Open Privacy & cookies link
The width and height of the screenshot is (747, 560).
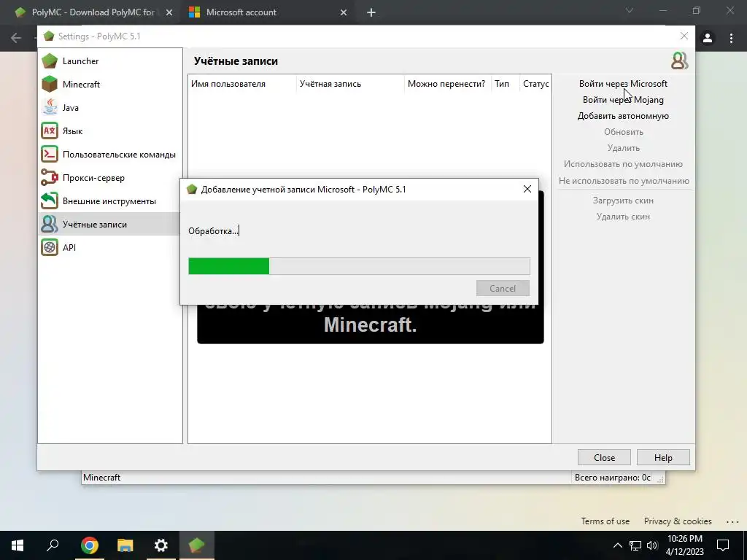click(x=678, y=521)
